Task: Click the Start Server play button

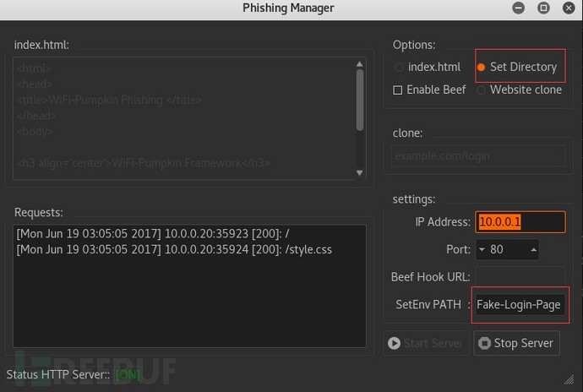Action: 426,343
